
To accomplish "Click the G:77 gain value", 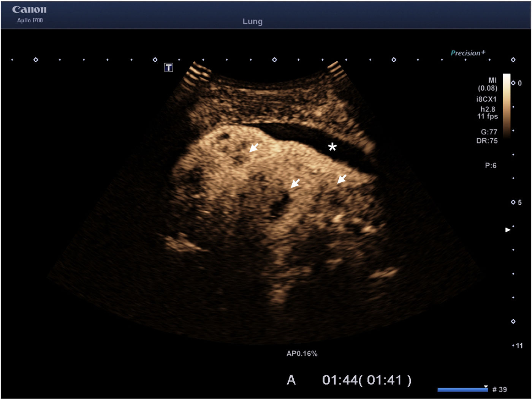I will (x=489, y=132).
